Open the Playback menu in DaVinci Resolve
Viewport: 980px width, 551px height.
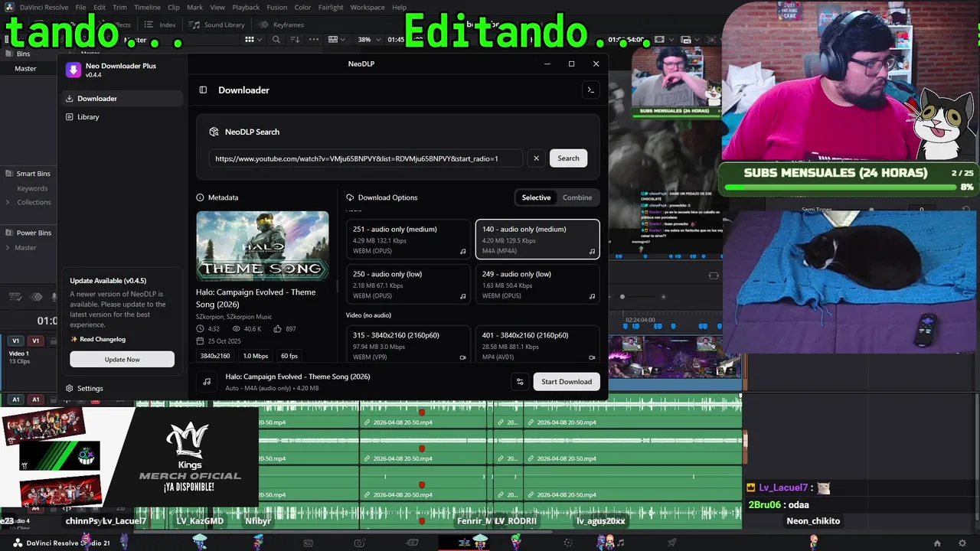point(246,8)
